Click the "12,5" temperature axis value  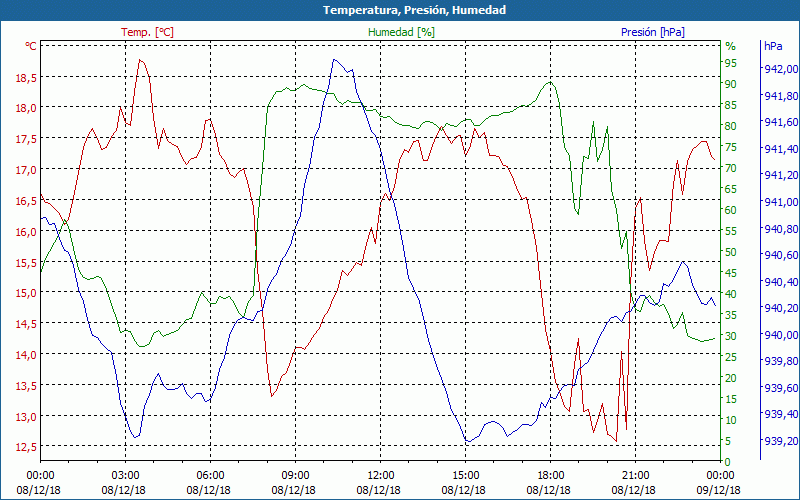click(x=27, y=447)
